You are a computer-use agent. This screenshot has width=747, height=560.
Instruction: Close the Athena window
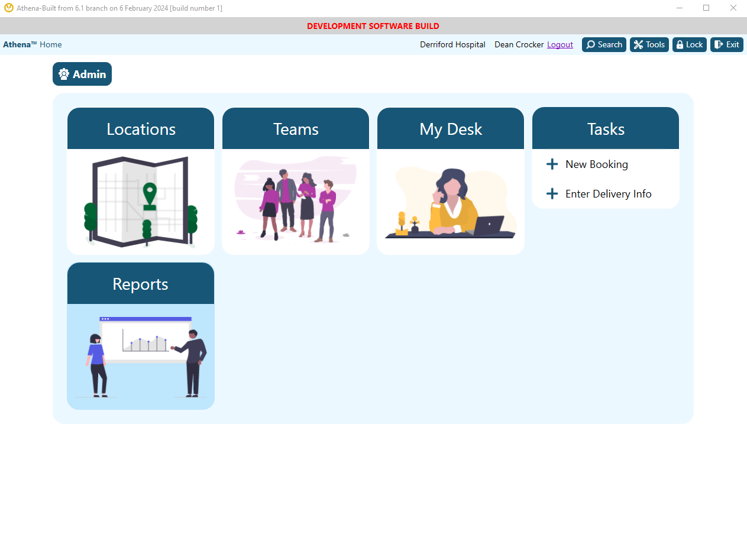click(733, 8)
